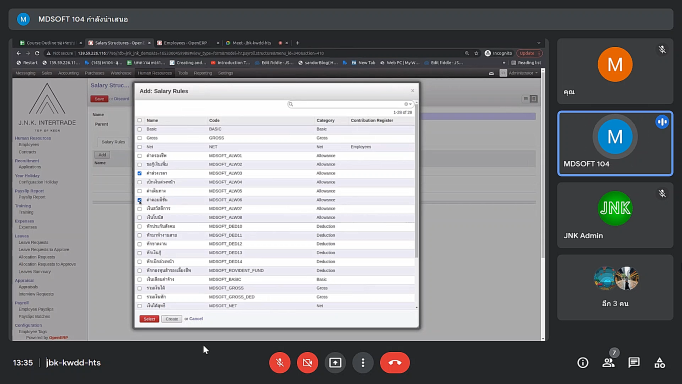Open the in-call chat panel
The height and width of the screenshot is (384, 682).
point(634,363)
